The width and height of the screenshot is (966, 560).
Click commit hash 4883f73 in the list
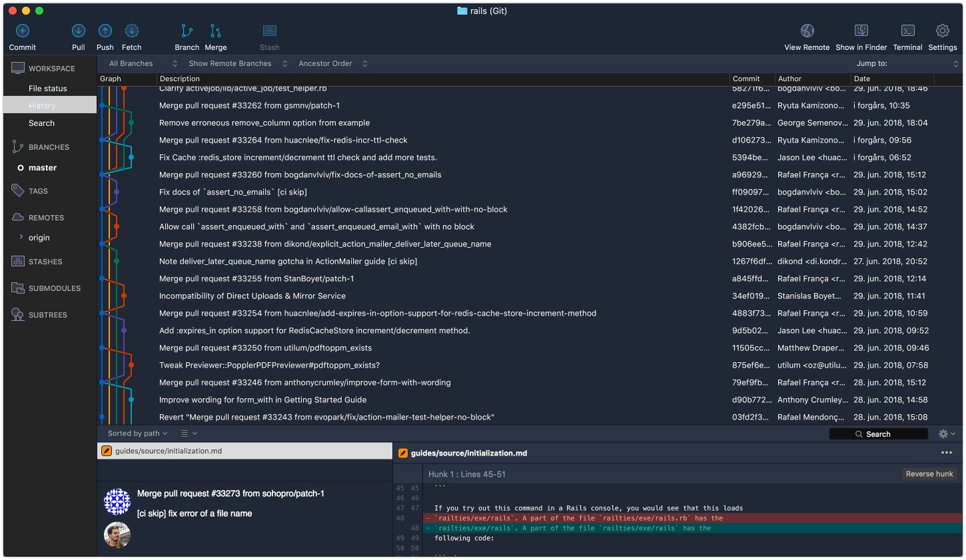click(x=750, y=314)
